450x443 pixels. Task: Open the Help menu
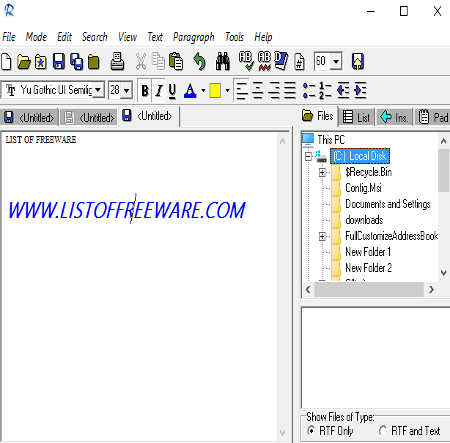coord(263,37)
